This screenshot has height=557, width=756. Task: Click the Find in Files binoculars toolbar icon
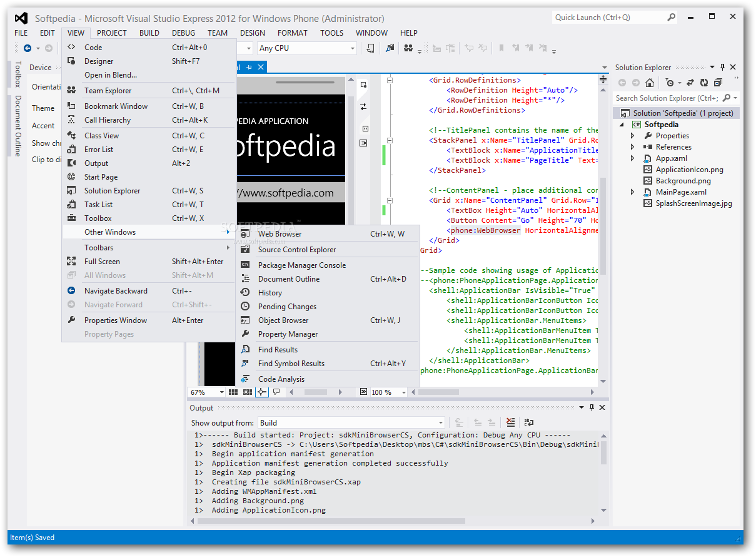tap(408, 48)
